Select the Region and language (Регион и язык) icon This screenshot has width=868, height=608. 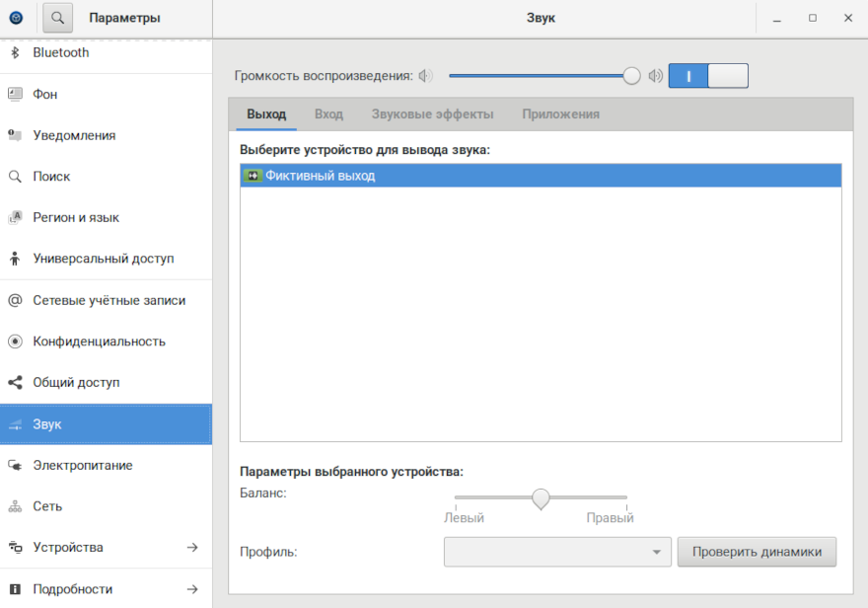[x=15, y=217]
